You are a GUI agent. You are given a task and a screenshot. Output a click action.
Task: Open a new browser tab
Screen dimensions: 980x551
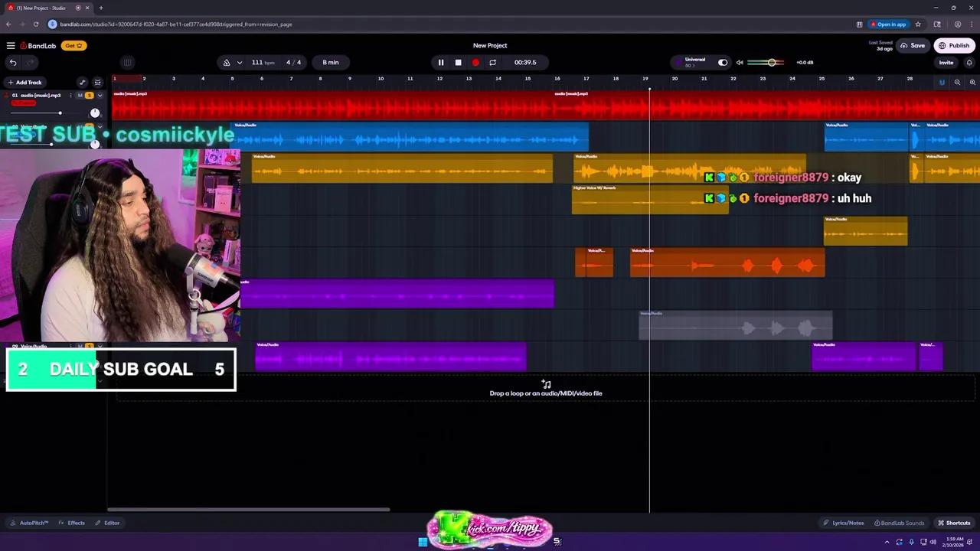pos(100,8)
